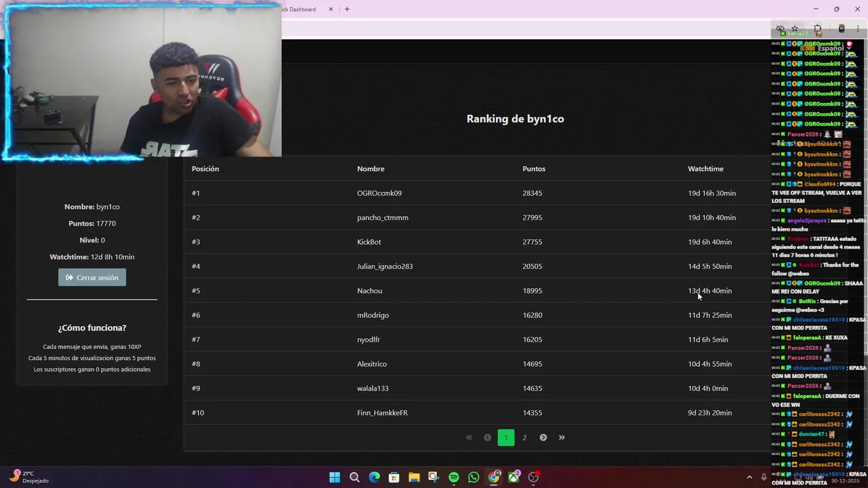Open taskbar Search

pyautogui.click(x=354, y=477)
